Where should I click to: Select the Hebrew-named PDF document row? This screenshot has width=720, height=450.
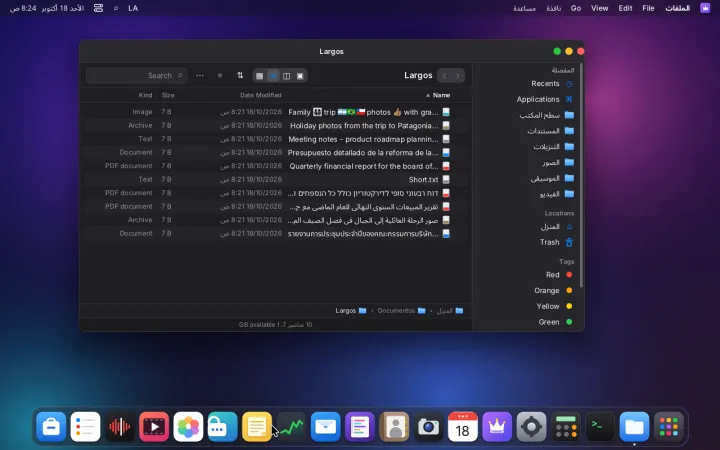276,193
